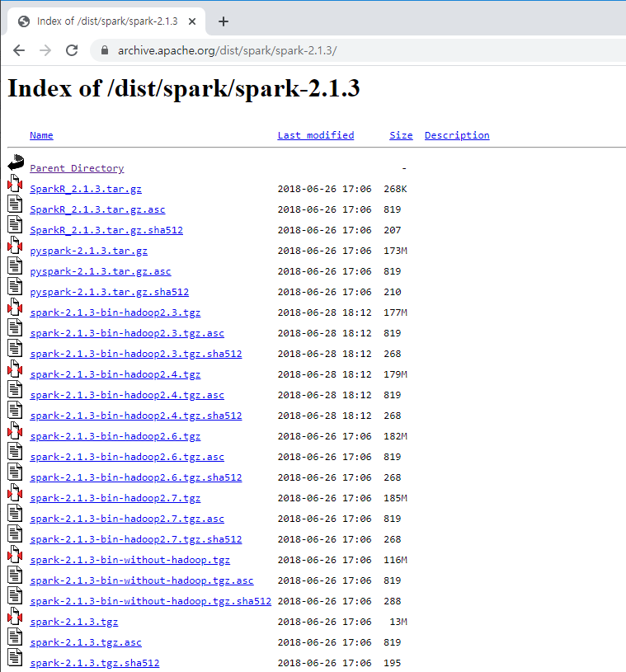The height and width of the screenshot is (672, 626).
Task: Open pyspark-2.1.3.tar.gz.asc link
Action: coord(101,271)
